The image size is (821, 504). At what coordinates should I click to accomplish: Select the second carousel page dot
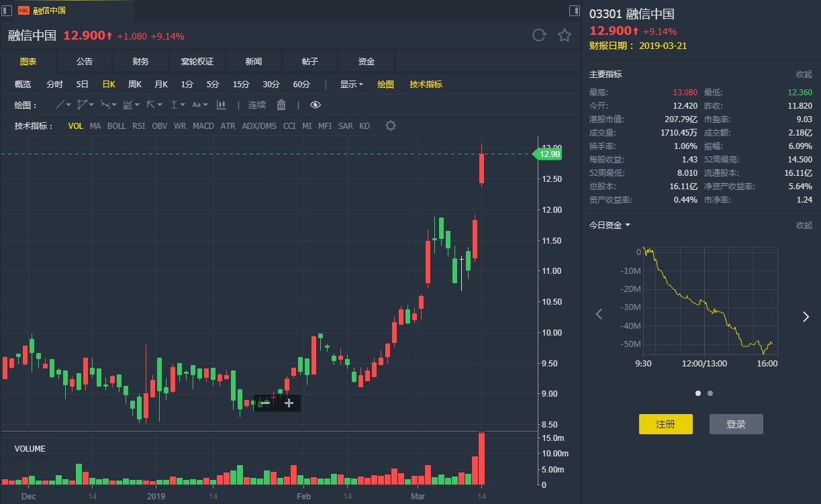(x=710, y=393)
